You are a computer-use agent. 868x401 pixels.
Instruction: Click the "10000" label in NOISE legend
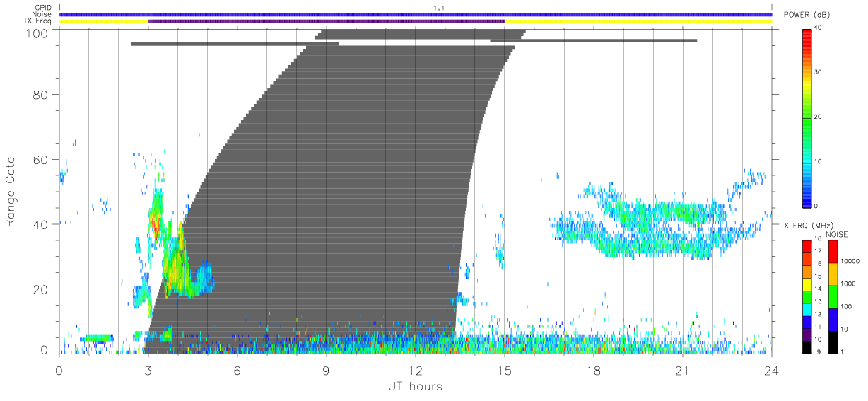click(x=850, y=262)
